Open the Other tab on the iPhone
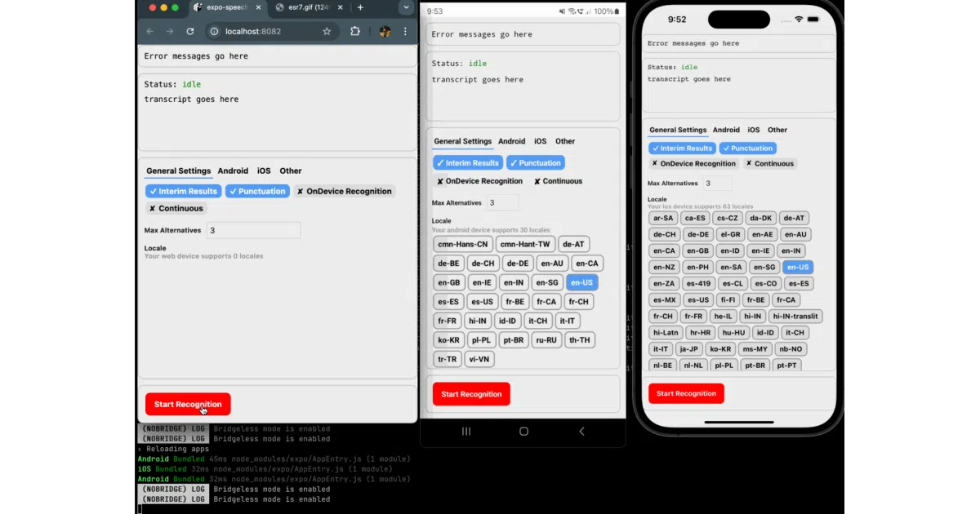The width and height of the screenshot is (980, 514). tap(777, 130)
